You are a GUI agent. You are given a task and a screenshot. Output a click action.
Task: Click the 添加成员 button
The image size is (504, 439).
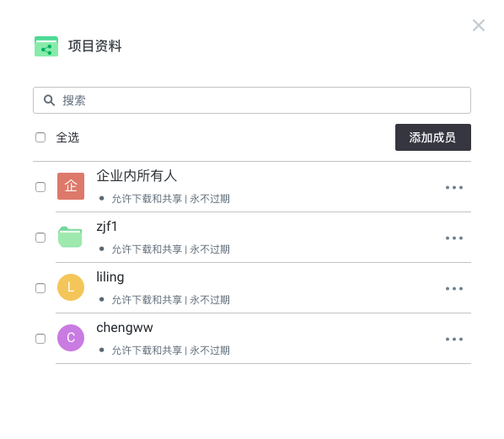point(433,137)
